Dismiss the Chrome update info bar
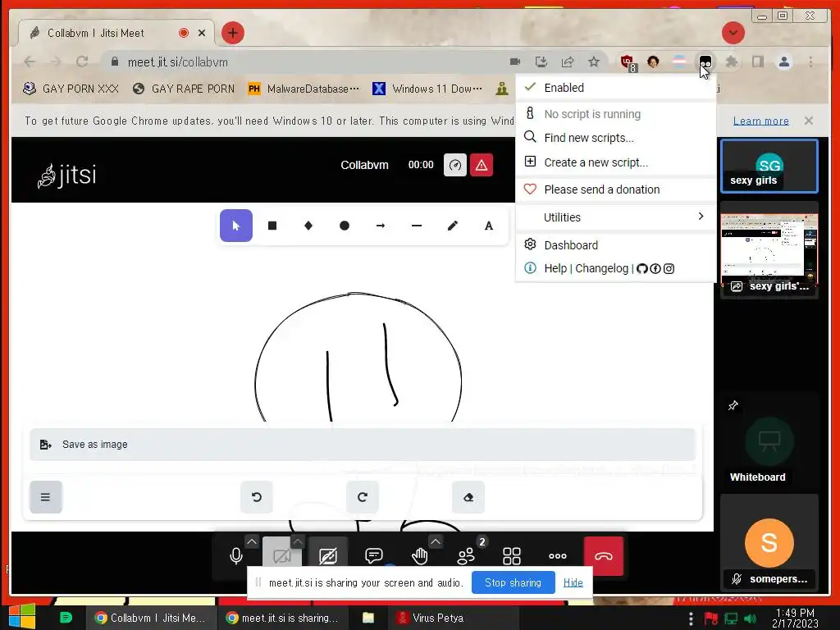The image size is (840, 630). click(809, 121)
